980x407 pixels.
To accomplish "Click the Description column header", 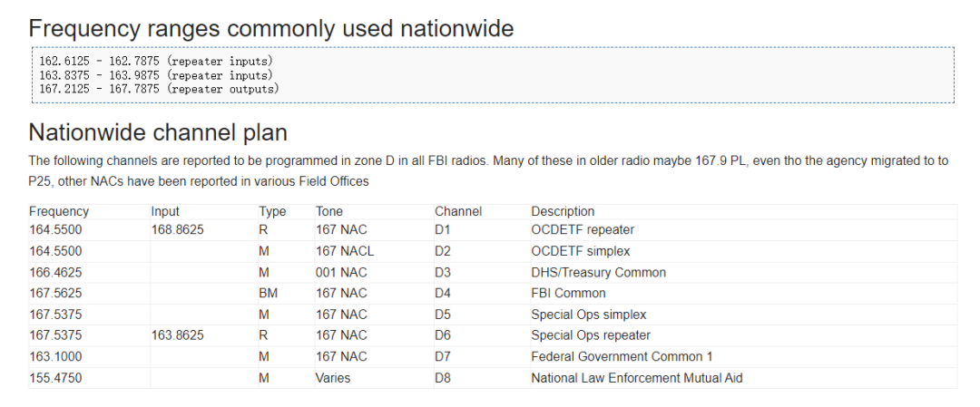I will 563,211.
